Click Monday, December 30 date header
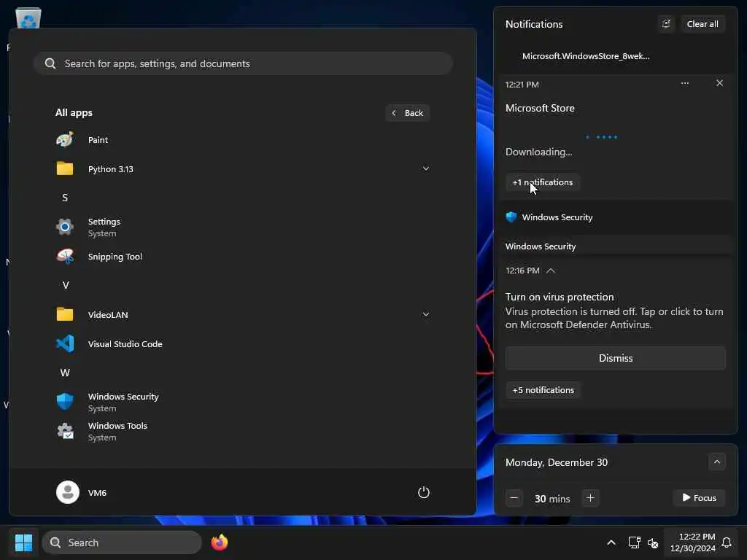Screen dimensions: 747x560 [x=557, y=462]
